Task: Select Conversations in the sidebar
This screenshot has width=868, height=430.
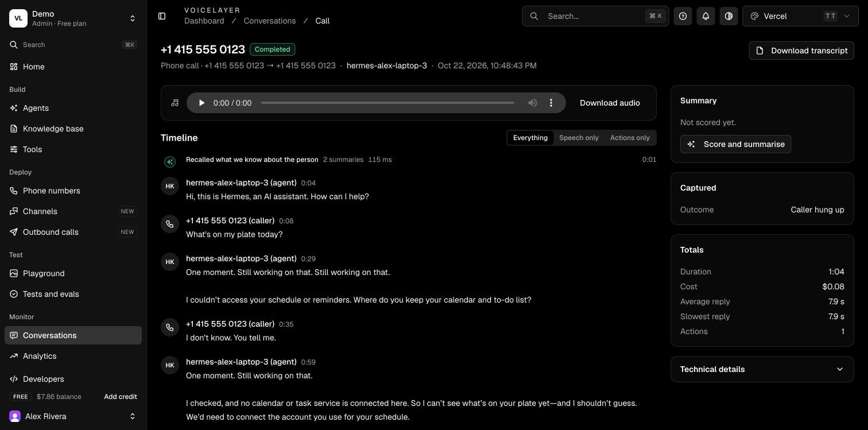Action: [73, 335]
